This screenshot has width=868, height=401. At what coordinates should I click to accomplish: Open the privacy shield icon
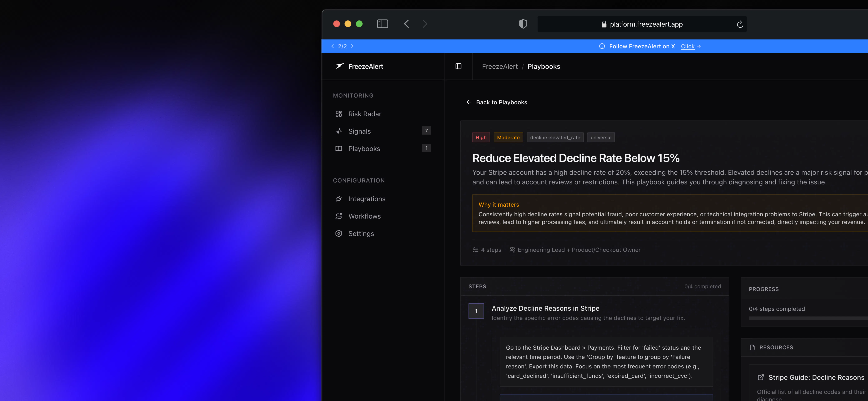coord(523,24)
